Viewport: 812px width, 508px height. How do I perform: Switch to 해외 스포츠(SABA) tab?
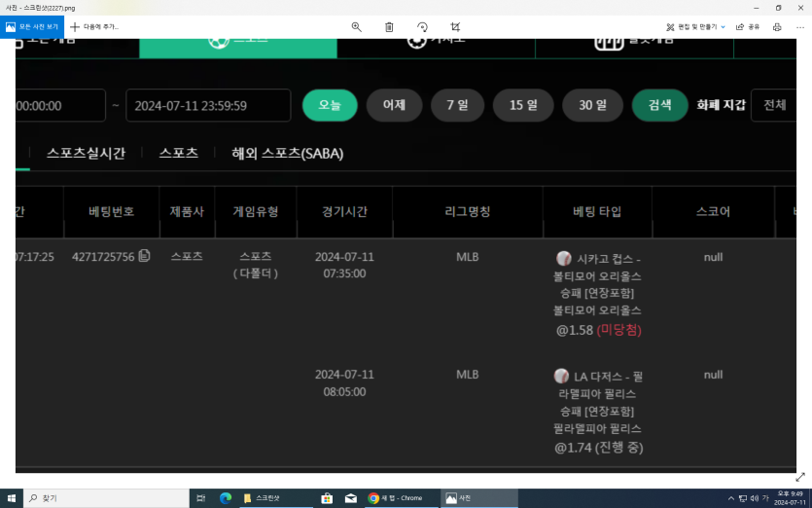(288, 154)
